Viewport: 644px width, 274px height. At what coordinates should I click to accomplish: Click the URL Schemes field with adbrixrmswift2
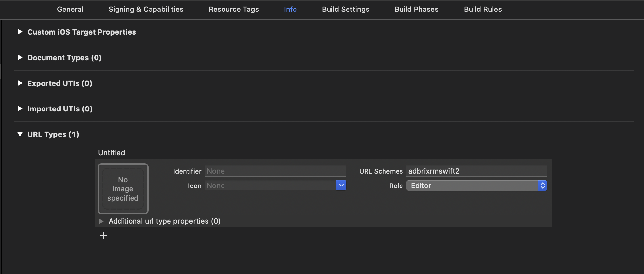[x=476, y=171]
